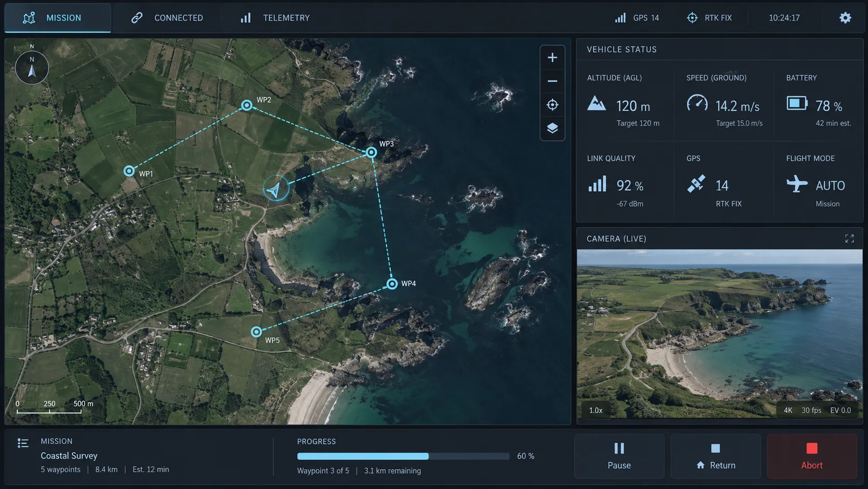The image size is (868, 489).
Task: Click the 10:24:17 clock readout
Action: [x=784, y=18]
